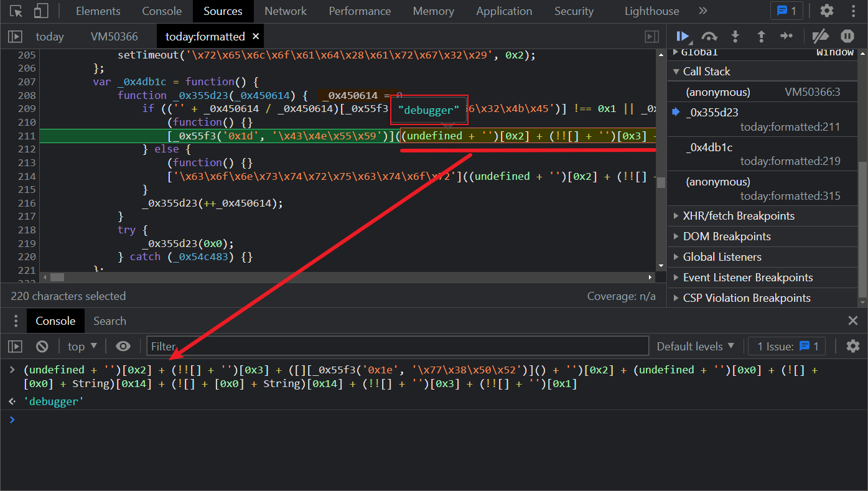Resume script execution with the play button
Screen dimensions: 868x491
(x=683, y=37)
